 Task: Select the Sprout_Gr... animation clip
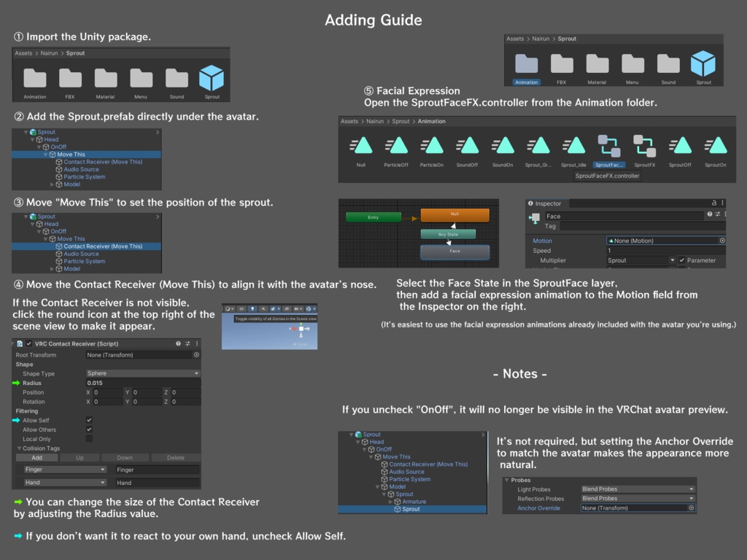(x=538, y=150)
